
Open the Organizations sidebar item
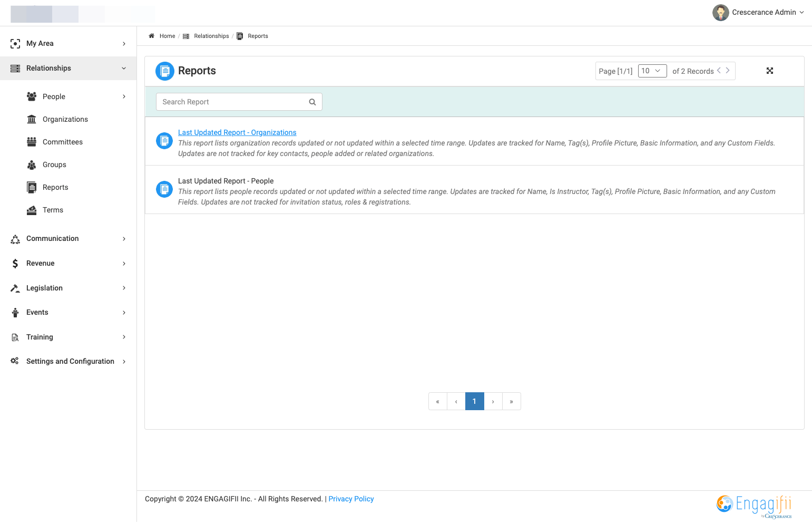65,119
